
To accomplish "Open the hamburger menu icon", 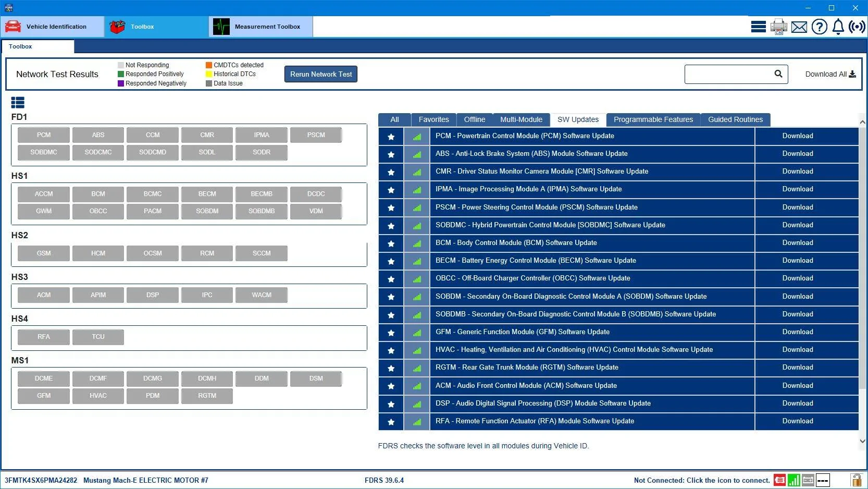I will pos(758,27).
